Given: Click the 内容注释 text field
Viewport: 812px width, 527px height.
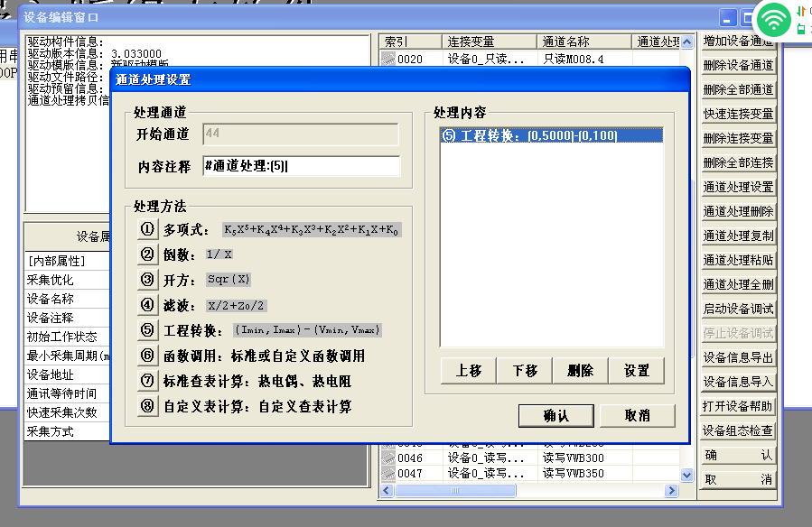Looking at the screenshot, I should tap(301, 166).
